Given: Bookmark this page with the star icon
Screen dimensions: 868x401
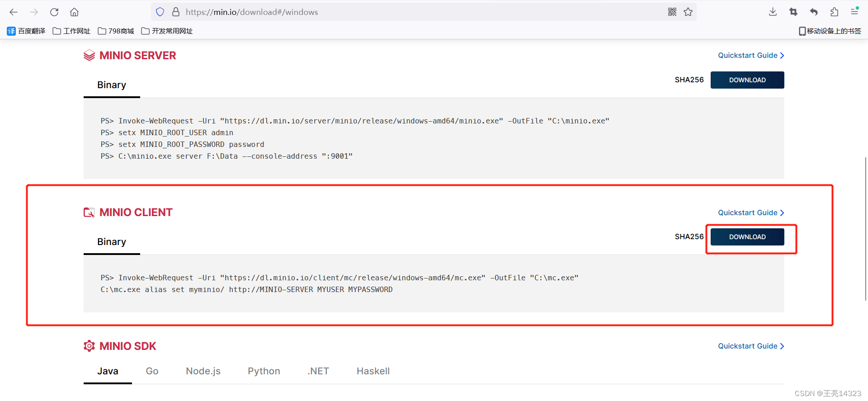Looking at the screenshot, I should (x=688, y=12).
